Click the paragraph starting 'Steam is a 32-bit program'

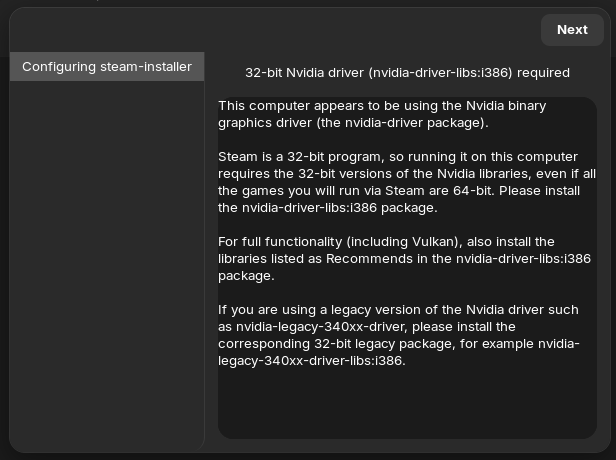405,182
